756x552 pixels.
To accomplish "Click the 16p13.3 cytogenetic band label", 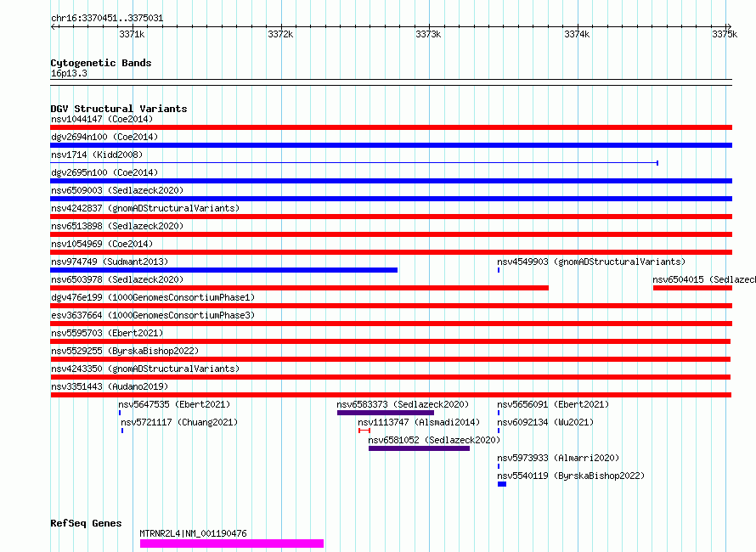I will [69, 73].
